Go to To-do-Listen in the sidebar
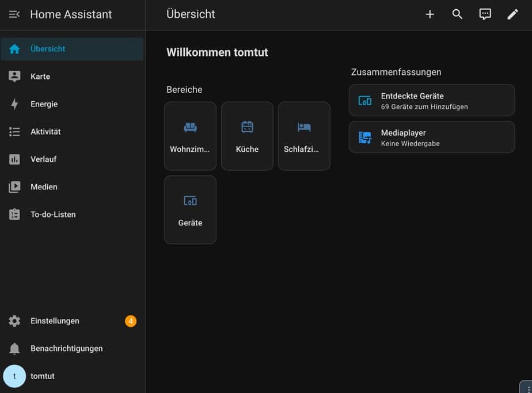The image size is (532, 393). coord(53,215)
